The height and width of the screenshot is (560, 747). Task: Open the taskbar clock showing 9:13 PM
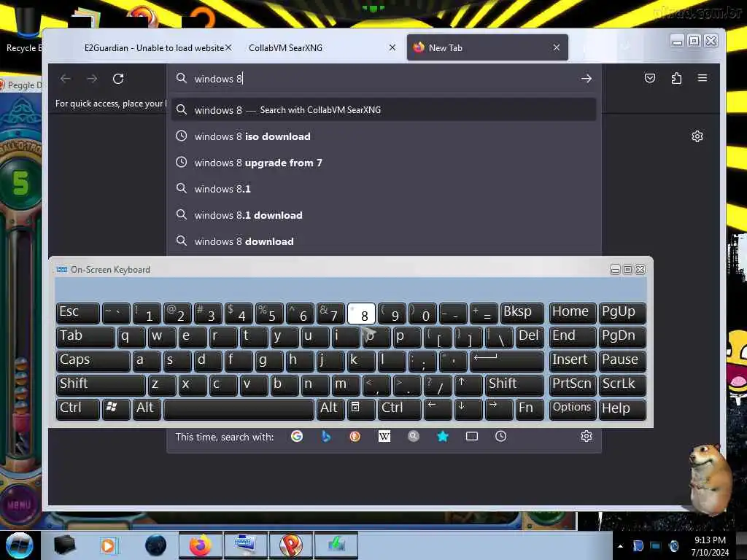tap(710, 546)
